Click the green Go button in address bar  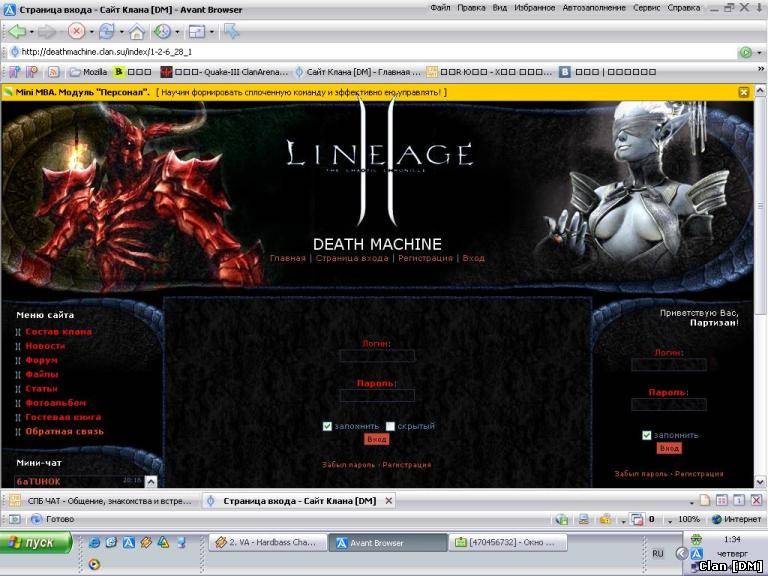point(745,52)
